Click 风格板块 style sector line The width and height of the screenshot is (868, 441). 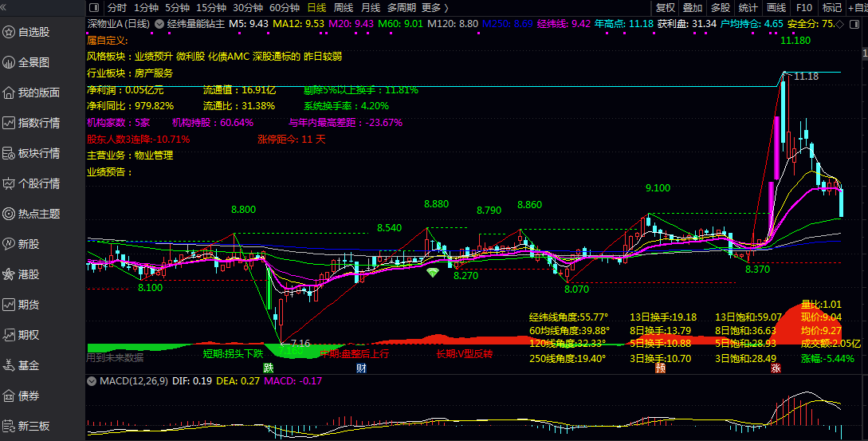click(214, 57)
